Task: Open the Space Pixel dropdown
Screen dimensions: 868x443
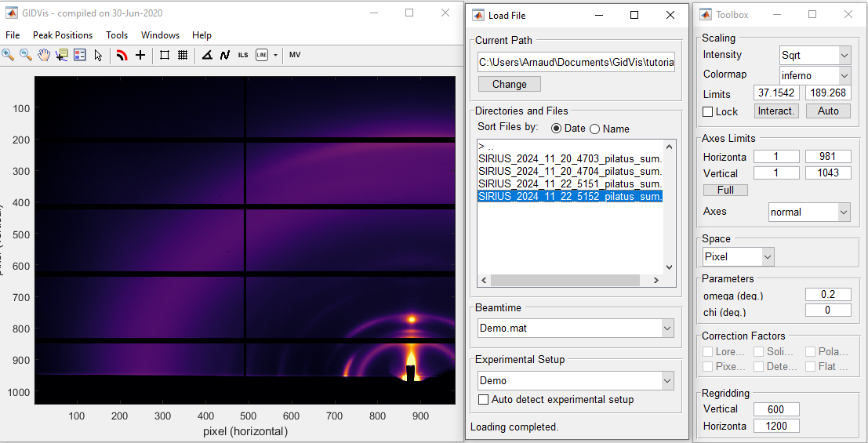Action: point(739,256)
